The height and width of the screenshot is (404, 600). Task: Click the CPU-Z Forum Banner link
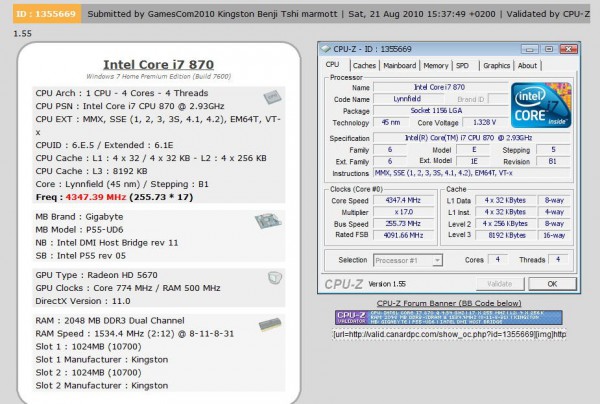pos(449,303)
